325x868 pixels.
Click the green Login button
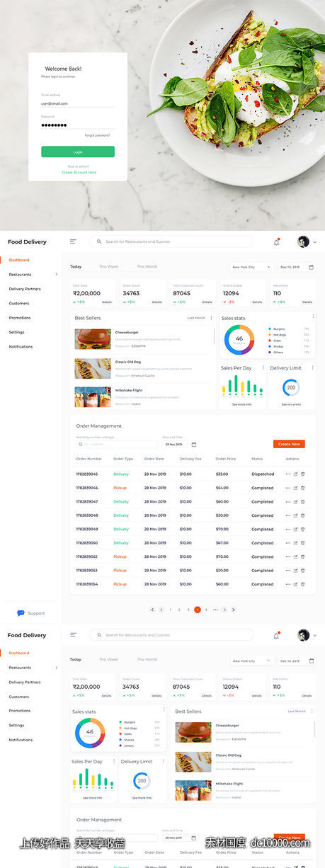(x=78, y=152)
